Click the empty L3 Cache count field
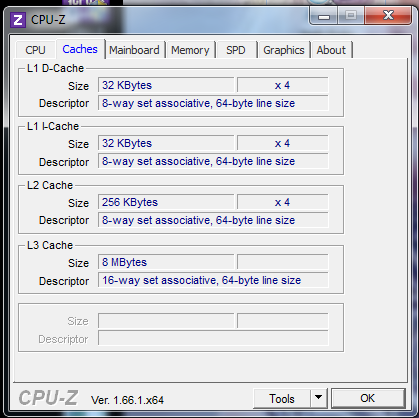The width and height of the screenshot is (419, 418). pyautogui.click(x=282, y=262)
